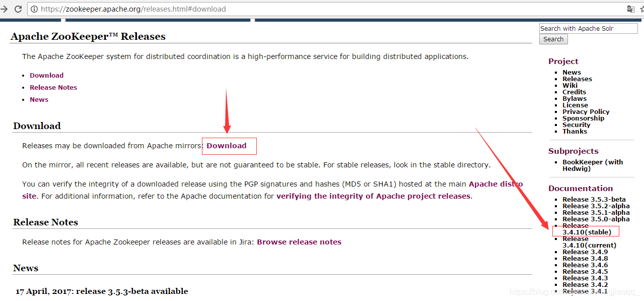Click the 17 April, 2017 release announcement
Viewport: 644px width, 301px height.
102,291
